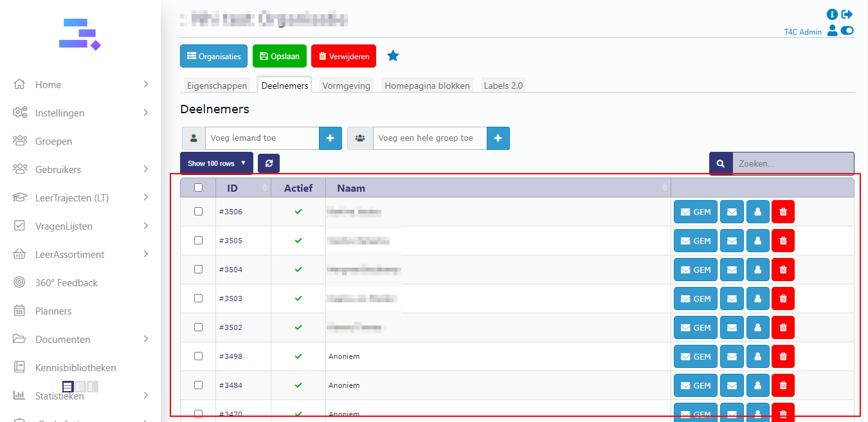868x422 pixels.
Task: Click the green Opslaan button
Action: coord(280,56)
